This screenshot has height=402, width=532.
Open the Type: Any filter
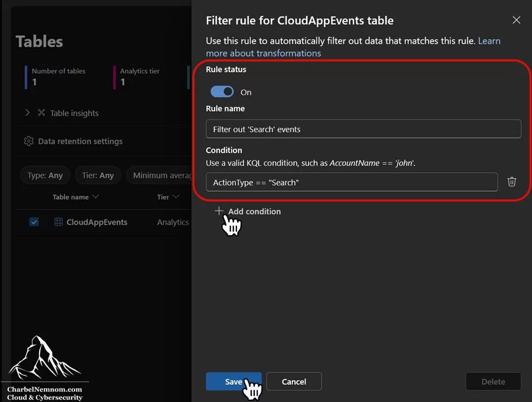[x=45, y=176]
